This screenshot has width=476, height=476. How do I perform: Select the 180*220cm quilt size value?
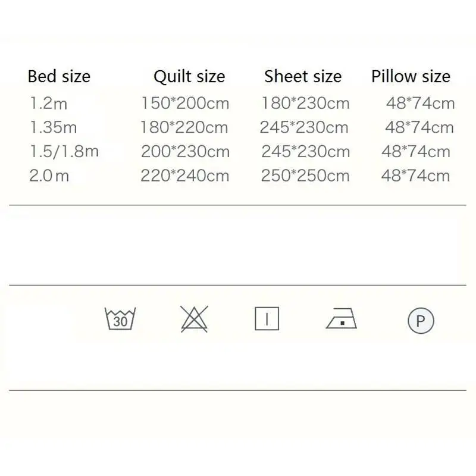pos(184,127)
